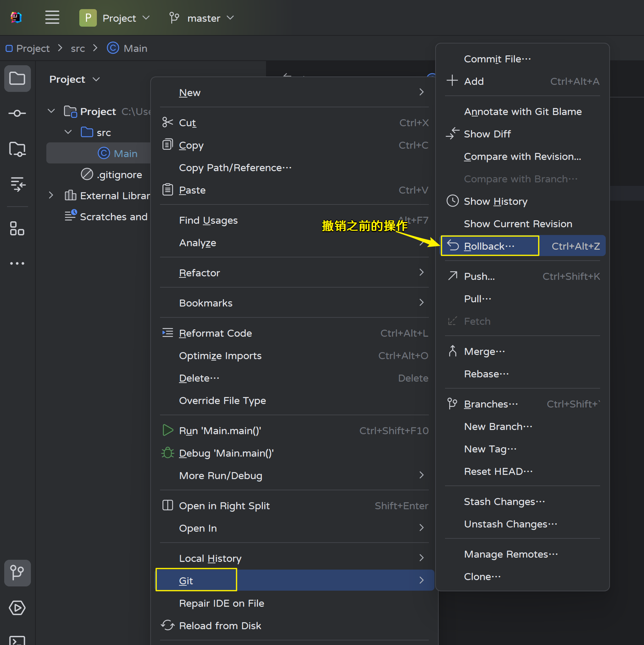
Task: Open the hamburger main menu icon
Action: 52,18
